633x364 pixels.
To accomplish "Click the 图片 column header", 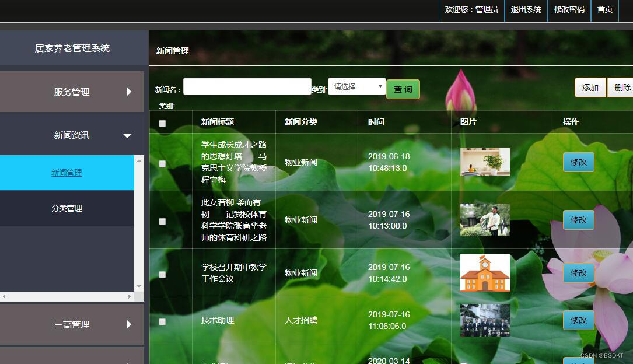I will (x=468, y=122).
